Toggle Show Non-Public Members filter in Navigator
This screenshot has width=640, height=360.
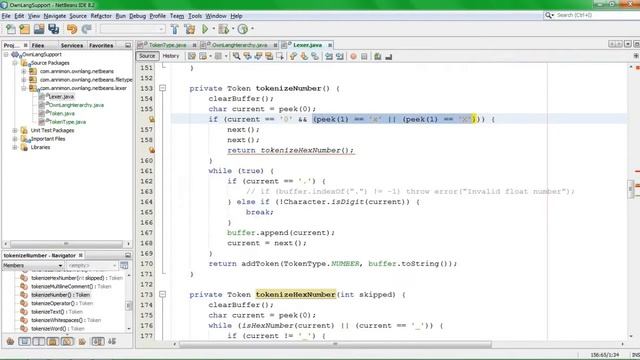tap(53, 341)
